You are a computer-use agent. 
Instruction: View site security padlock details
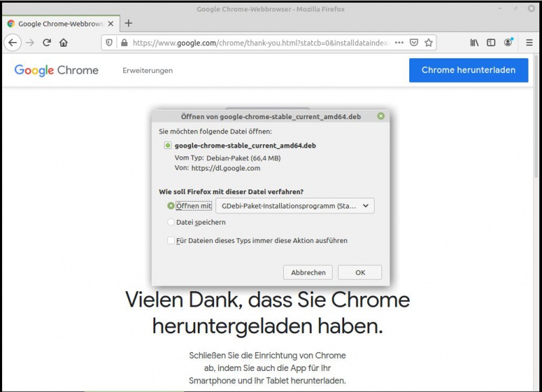coord(124,43)
